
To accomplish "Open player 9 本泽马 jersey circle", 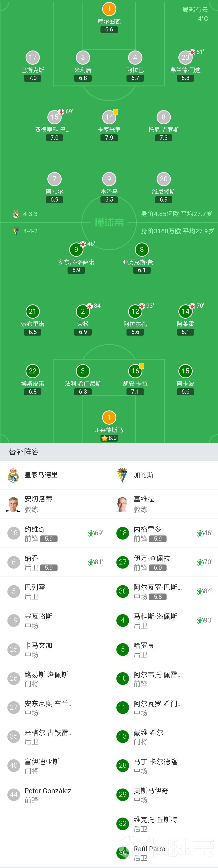I will point(109,179).
